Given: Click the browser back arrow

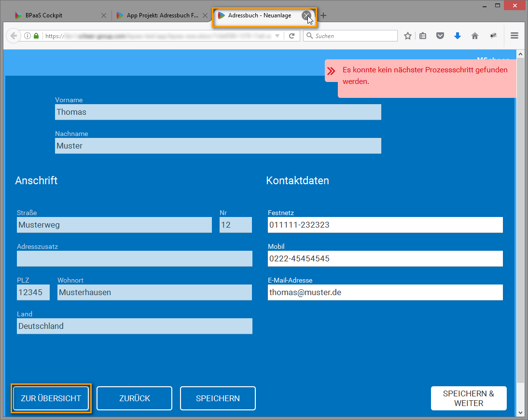Looking at the screenshot, I should 13,36.
